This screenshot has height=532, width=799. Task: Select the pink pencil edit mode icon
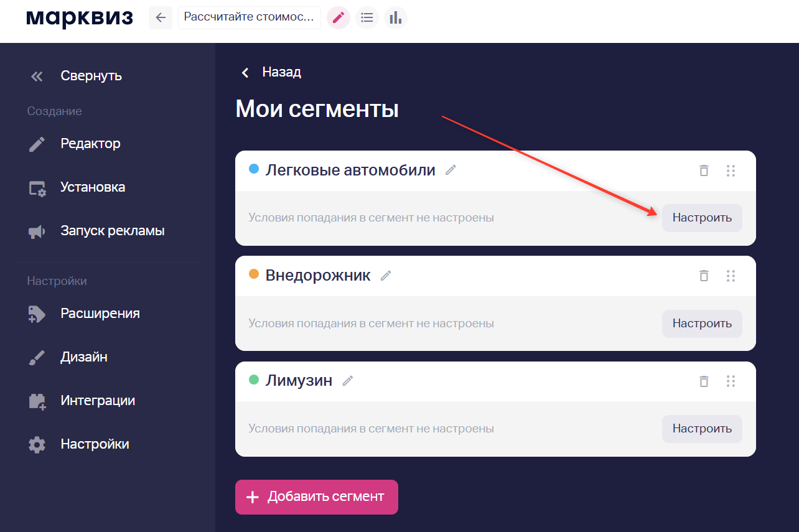click(x=339, y=17)
